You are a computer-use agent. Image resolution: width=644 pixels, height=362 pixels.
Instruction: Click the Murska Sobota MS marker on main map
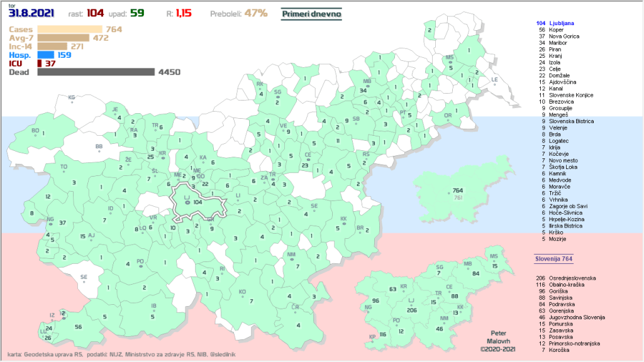[x=450, y=63]
